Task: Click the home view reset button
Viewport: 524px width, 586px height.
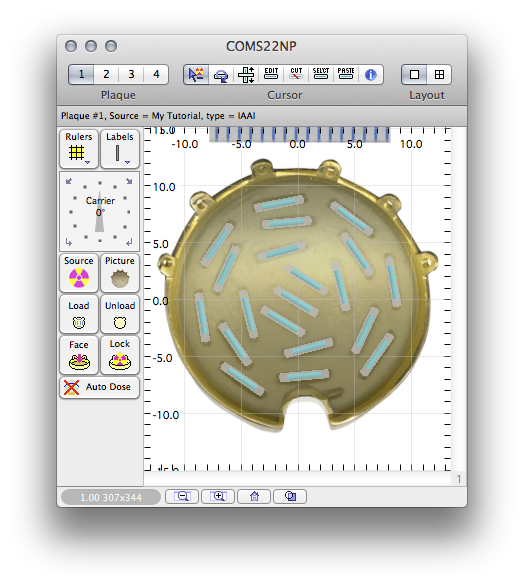Action: tap(254, 496)
